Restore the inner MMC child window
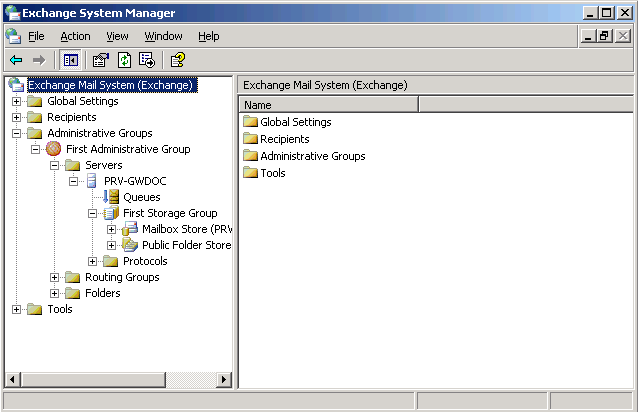This screenshot has height=412, width=638. pyautogui.click(x=604, y=36)
